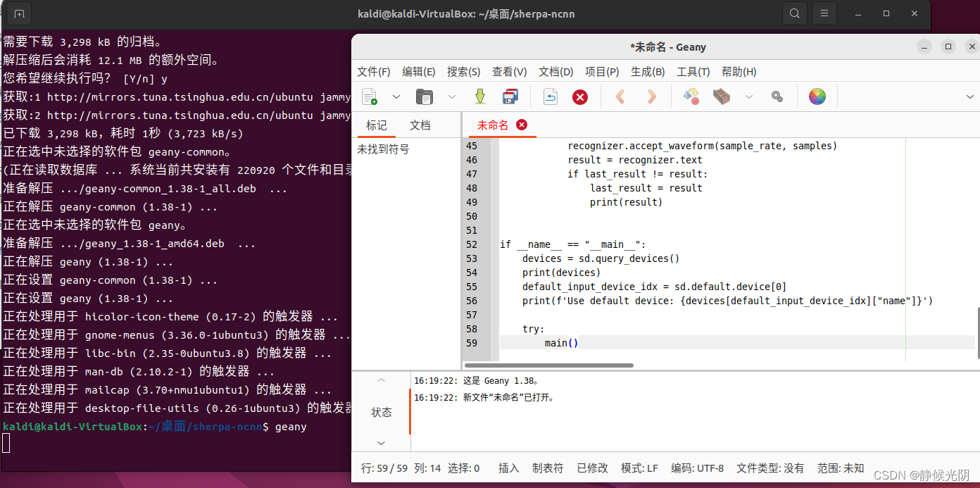Click line 52 if __name__ code
Viewport: 980px width, 488px height.
(572, 244)
